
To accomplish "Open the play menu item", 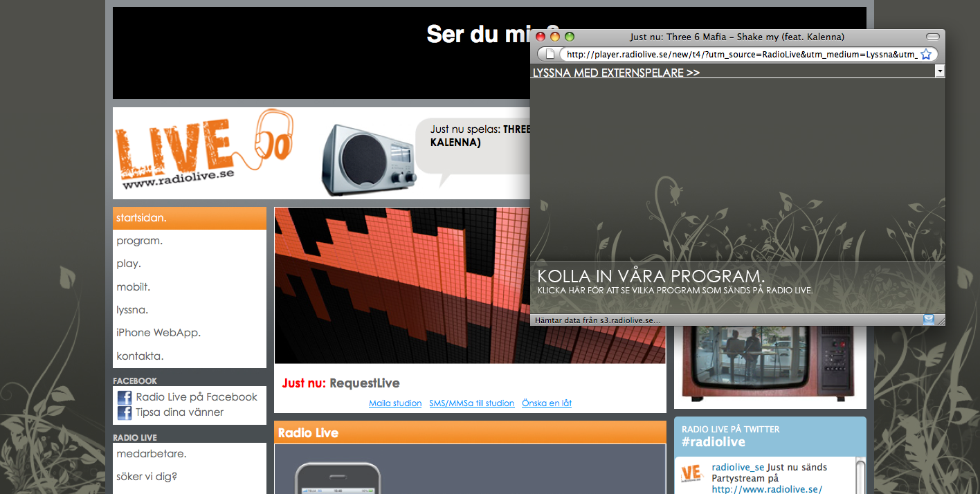I will 190,264.
